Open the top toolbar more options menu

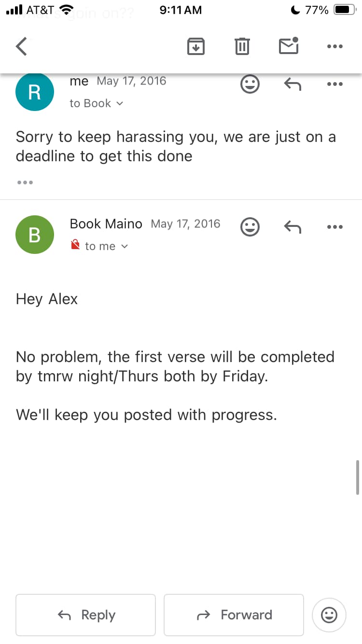click(334, 47)
